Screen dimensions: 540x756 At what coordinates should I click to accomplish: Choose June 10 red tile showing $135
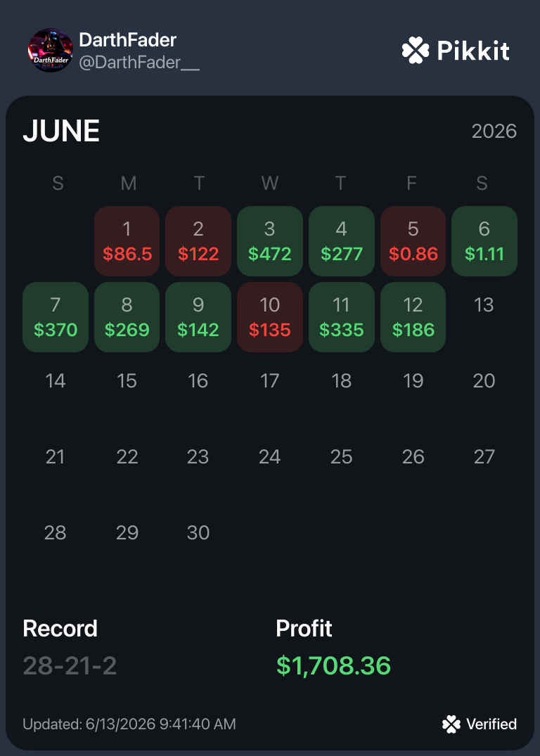click(270, 317)
